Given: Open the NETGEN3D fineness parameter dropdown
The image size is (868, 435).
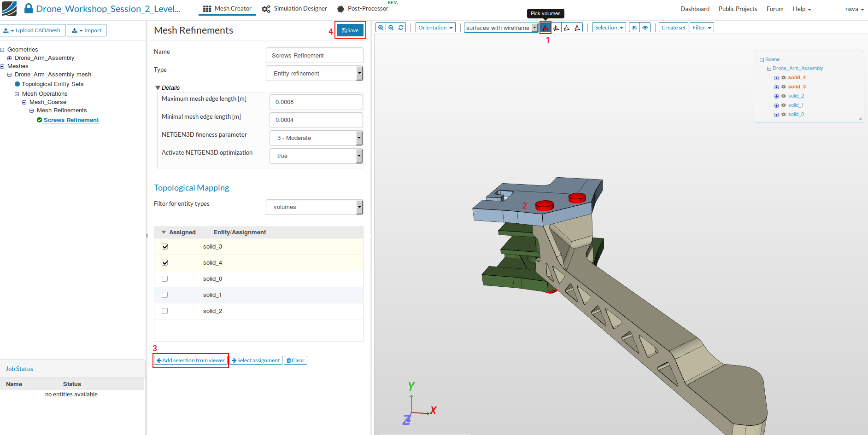Looking at the screenshot, I should [316, 138].
